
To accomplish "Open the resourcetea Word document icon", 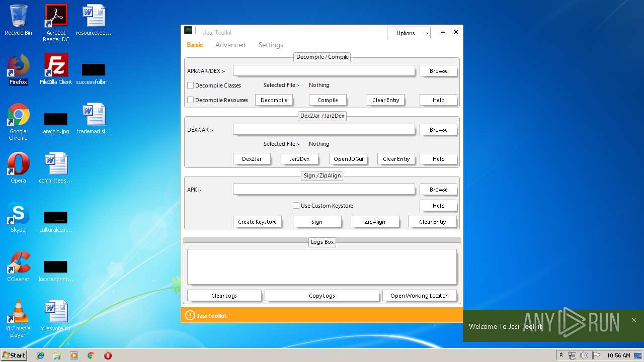I will coord(94,20).
